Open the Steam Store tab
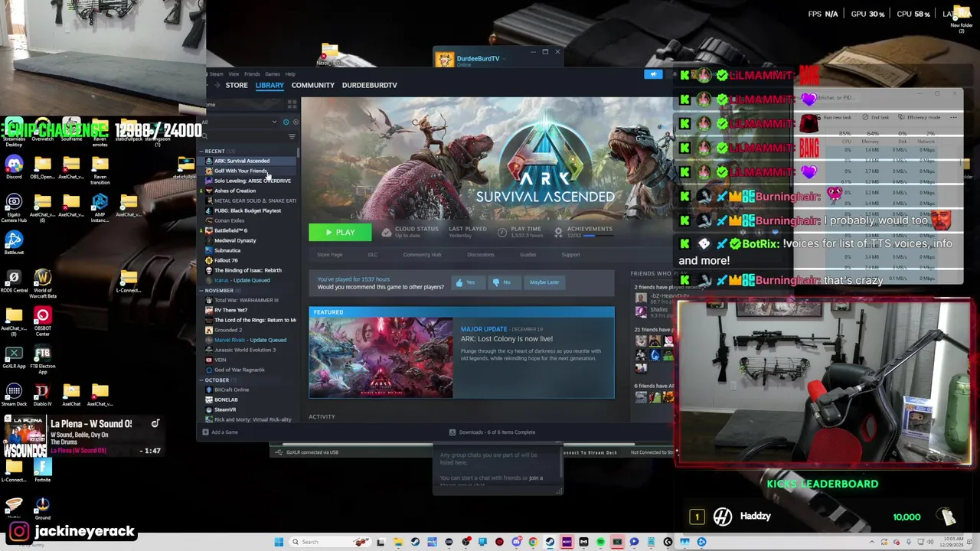The width and height of the screenshot is (980, 551). point(237,85)
